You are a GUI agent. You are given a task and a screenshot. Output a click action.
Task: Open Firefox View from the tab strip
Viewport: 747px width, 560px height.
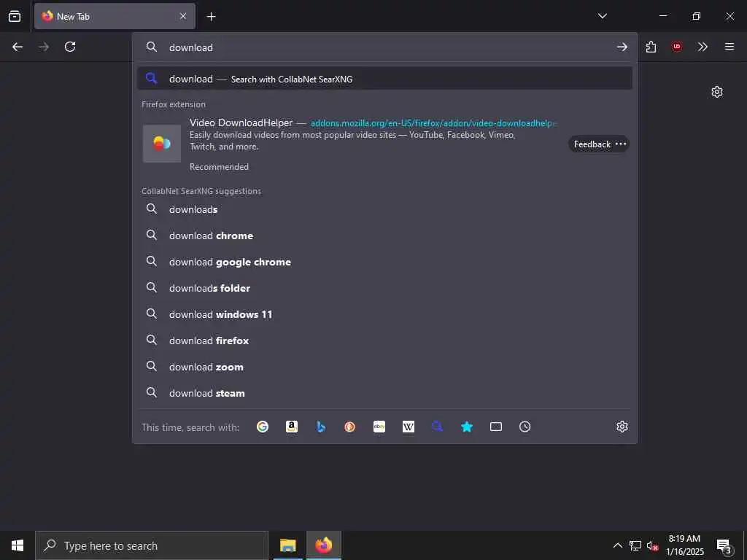click(x=15, y=16)
